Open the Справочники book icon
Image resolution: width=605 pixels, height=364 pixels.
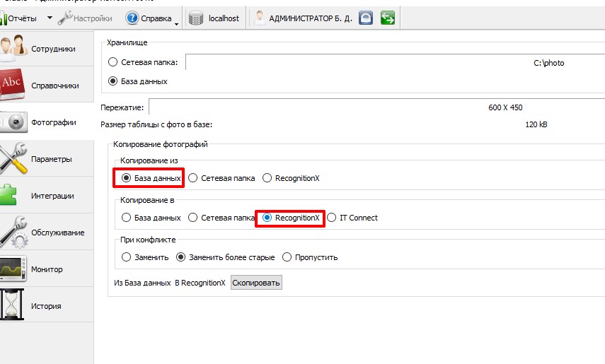(x=12, y=84)
